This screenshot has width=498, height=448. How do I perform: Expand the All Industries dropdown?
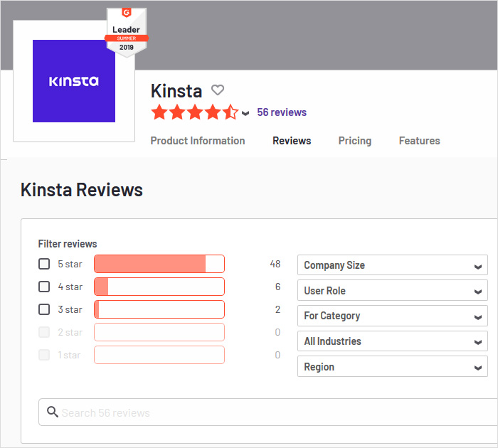pos(393,341)
